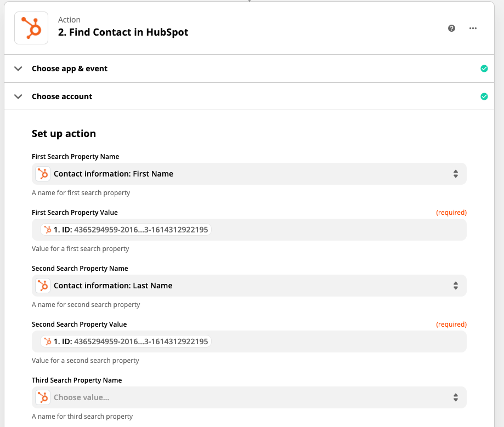Click green checkmark beside Choose app & event
Screen dimensions: 504x427
click(x=484, y=69)
